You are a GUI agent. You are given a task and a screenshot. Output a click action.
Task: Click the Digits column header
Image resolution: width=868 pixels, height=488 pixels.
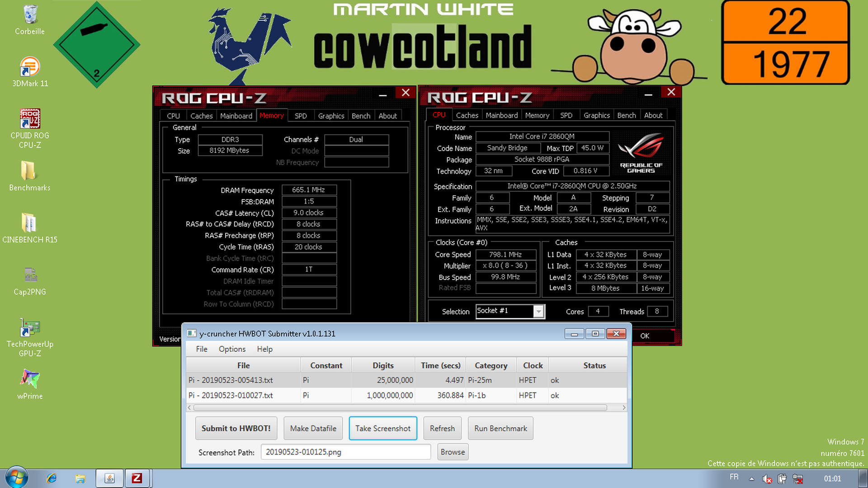(x=383, y=365)
